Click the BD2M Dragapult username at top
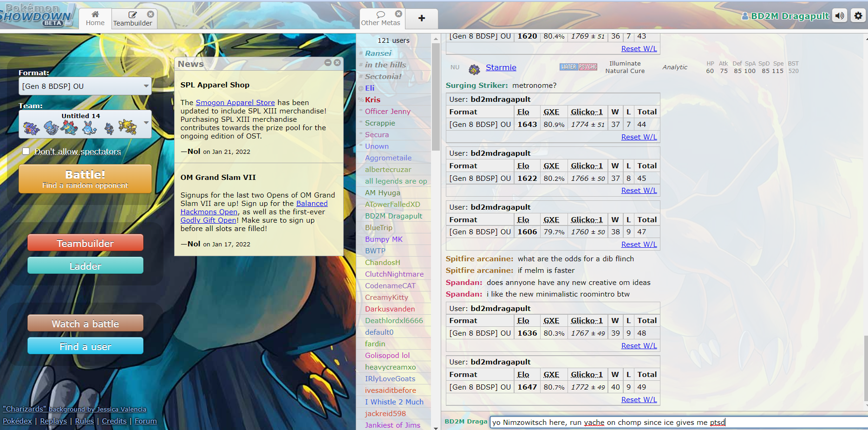The height and width of the screenshot is (430, 868). (x=785, y=16)
